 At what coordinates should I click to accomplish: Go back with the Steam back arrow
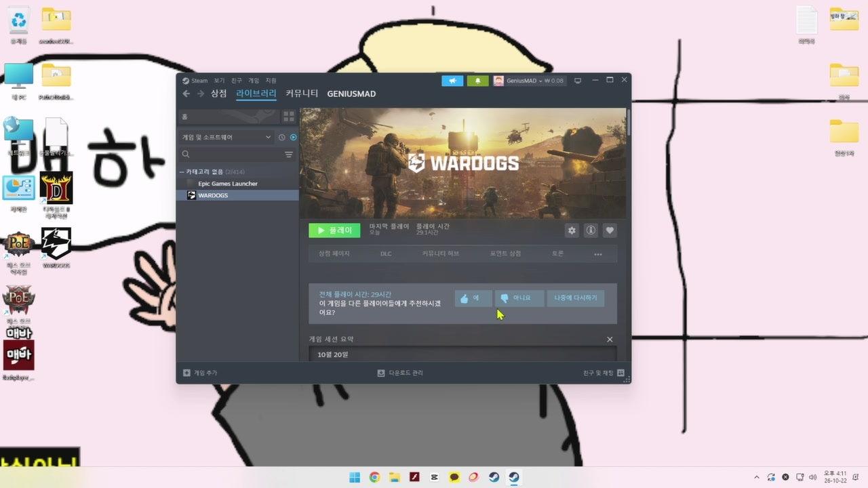tap(186, 94)
